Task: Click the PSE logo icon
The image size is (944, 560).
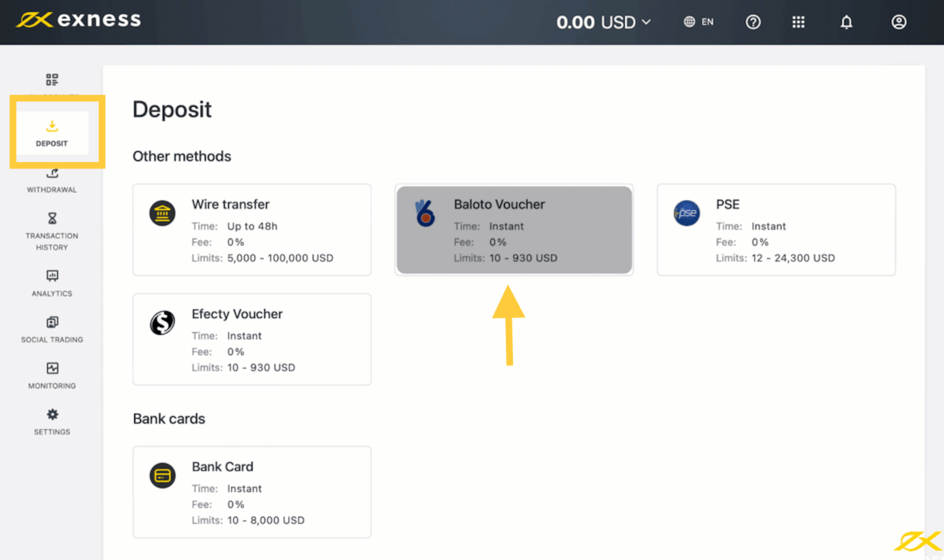Action: 687,213
